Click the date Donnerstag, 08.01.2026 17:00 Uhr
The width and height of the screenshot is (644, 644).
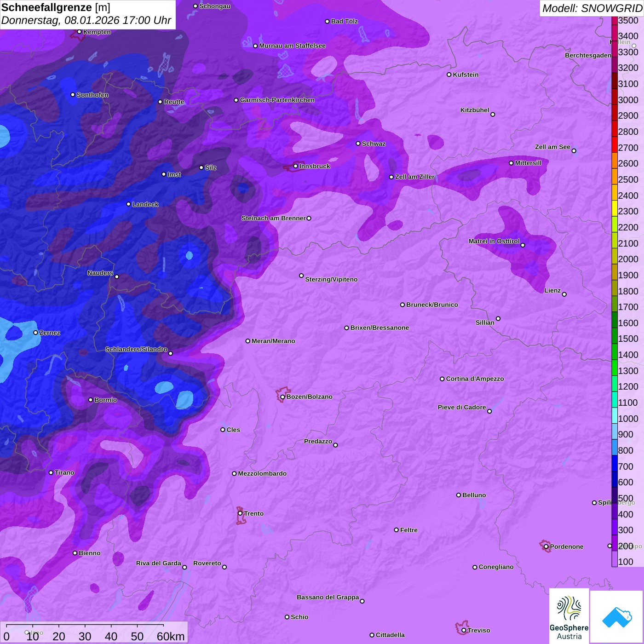tap(86, 20)
